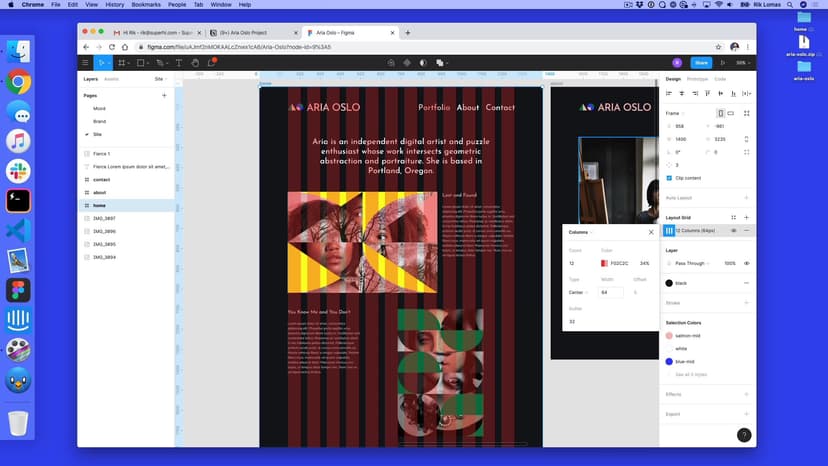Open the Center grid type dropdown

click(x=579, y=292)
